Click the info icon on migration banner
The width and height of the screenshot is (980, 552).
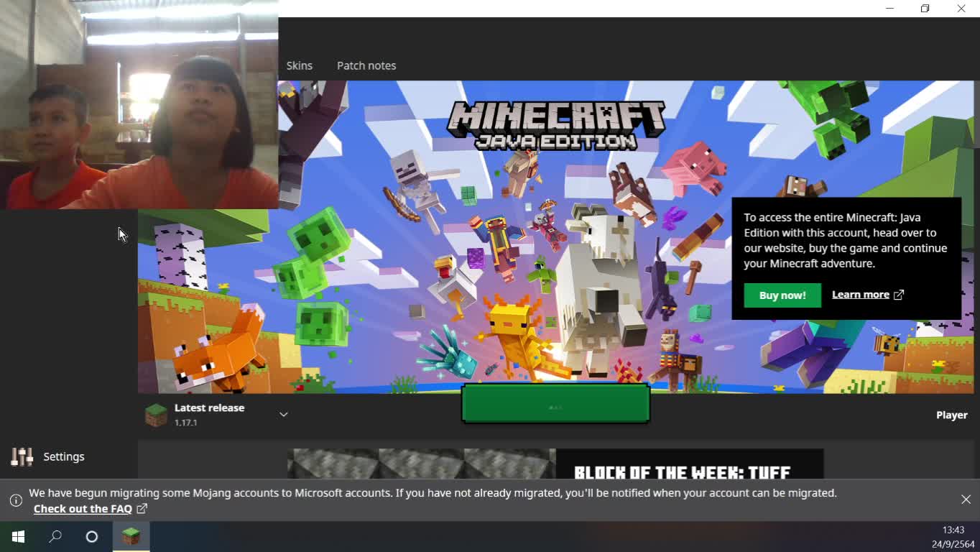(16, 500)
